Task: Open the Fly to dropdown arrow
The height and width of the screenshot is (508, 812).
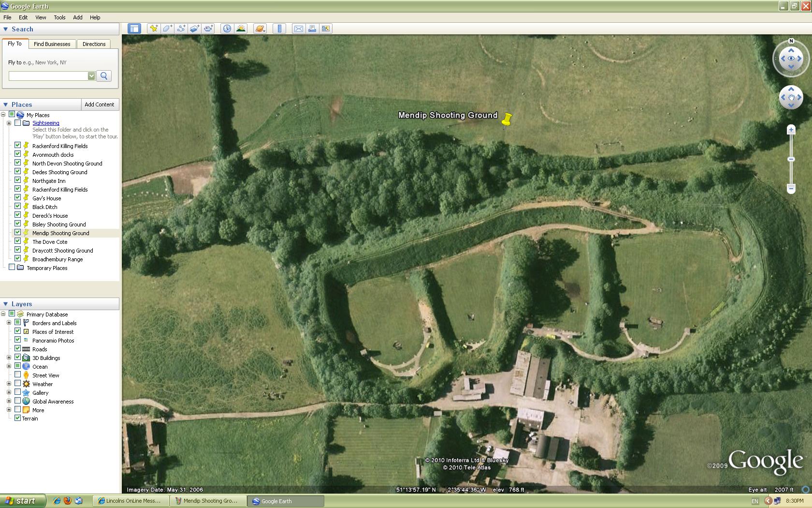Action: pos(91,76)
